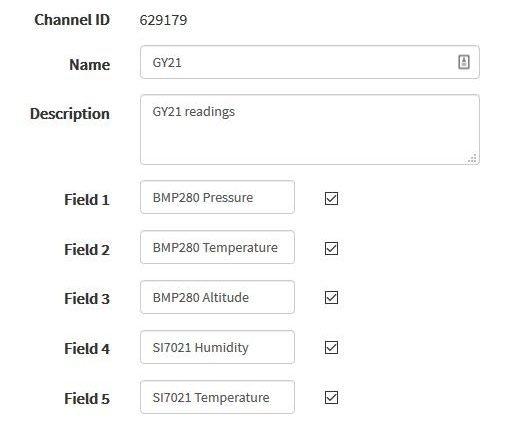The width and height of the screenshot is (511, 430).
Task: Untick the Field 4 checkbox
Action: coord(331,347)
